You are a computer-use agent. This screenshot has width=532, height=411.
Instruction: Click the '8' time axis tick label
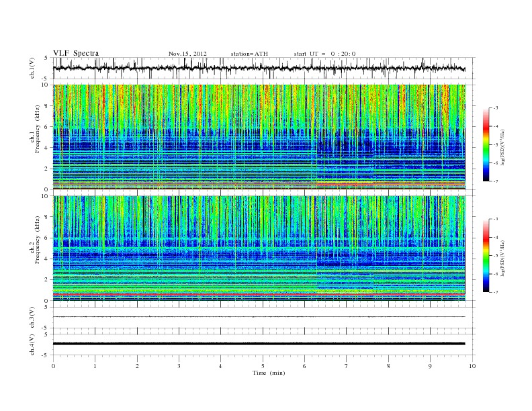pos(388,366)
